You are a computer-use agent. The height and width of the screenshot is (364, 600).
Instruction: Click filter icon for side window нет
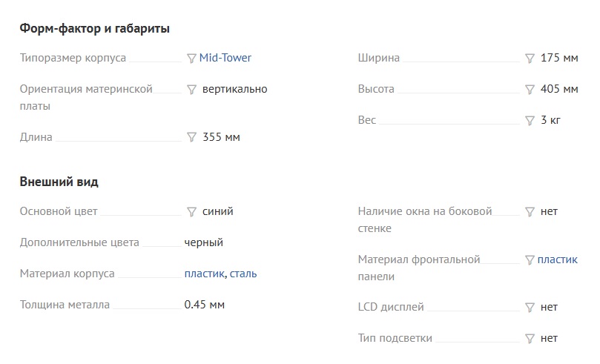point(530,211)
